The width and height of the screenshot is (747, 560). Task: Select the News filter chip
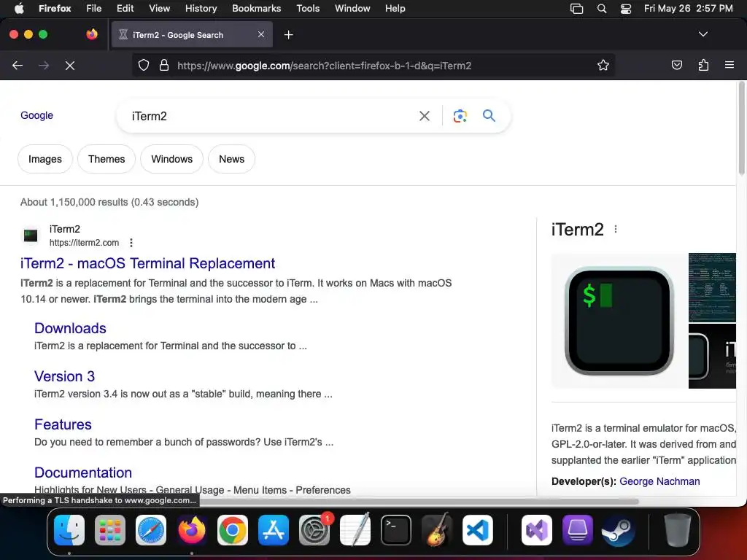coord(231,159)
